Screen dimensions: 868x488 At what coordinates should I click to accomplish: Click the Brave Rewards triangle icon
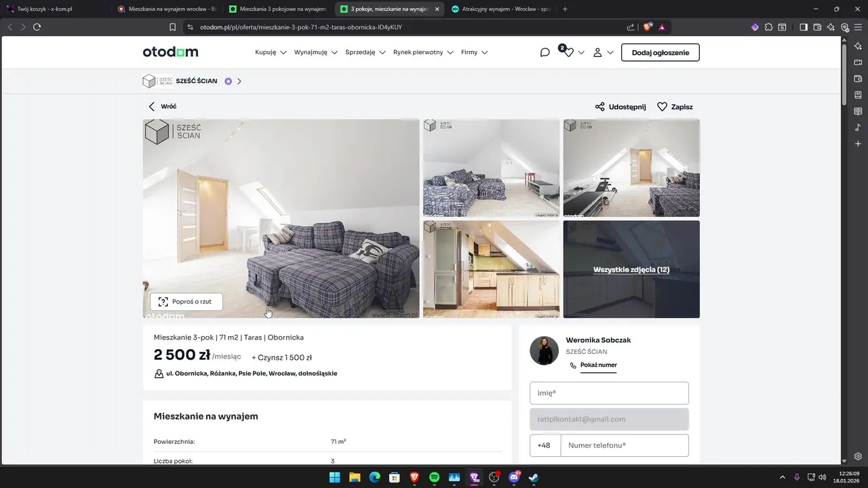[662, 27]
